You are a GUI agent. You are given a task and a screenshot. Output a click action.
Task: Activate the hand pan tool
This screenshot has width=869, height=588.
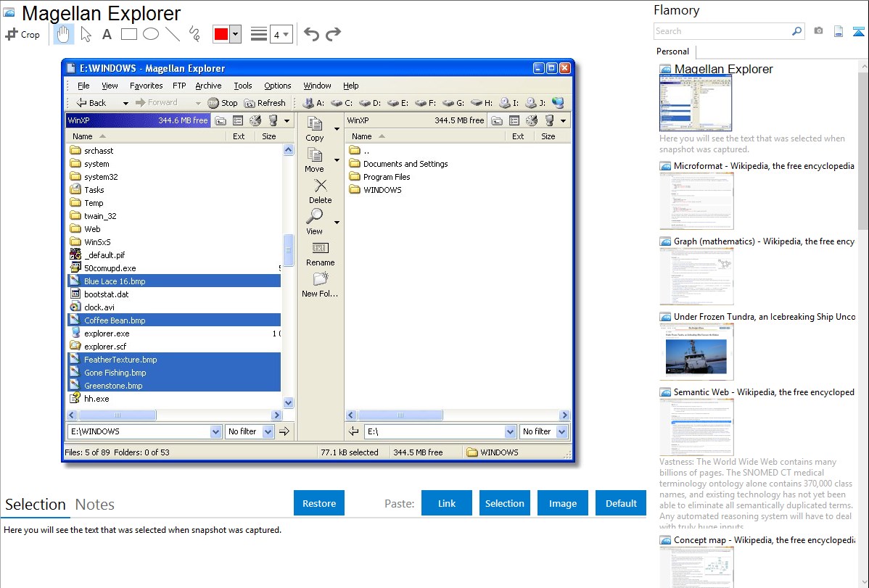[x=63, y=34]
